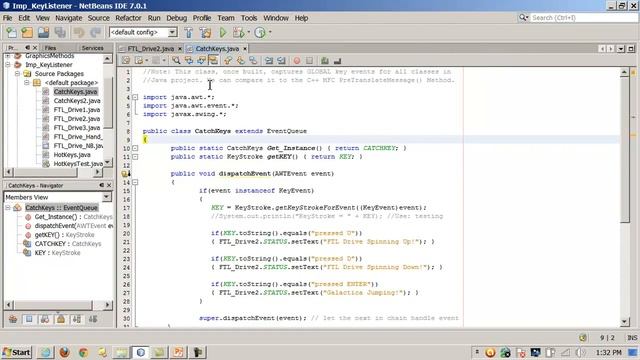Viewport: 640px width, 360px height.
Task: Click the Build Main Project hammer icon
Action: [188, 32]
